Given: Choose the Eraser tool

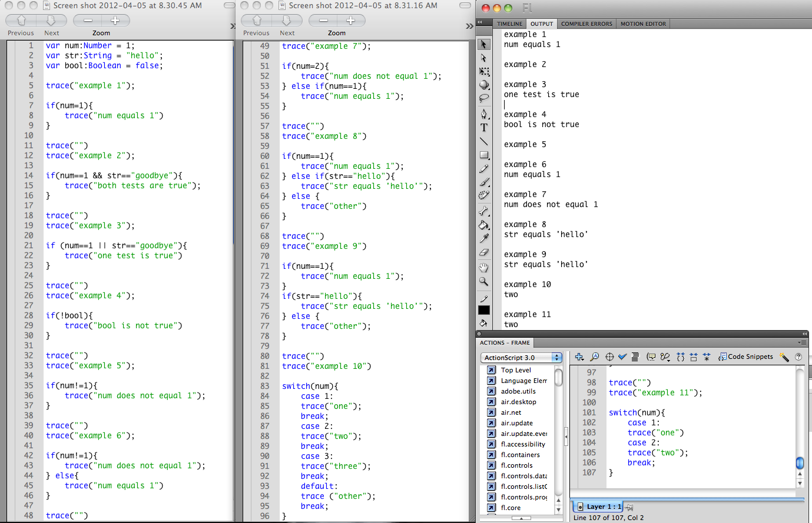Looking at the screenshot, I should click(x=483, y=252).
